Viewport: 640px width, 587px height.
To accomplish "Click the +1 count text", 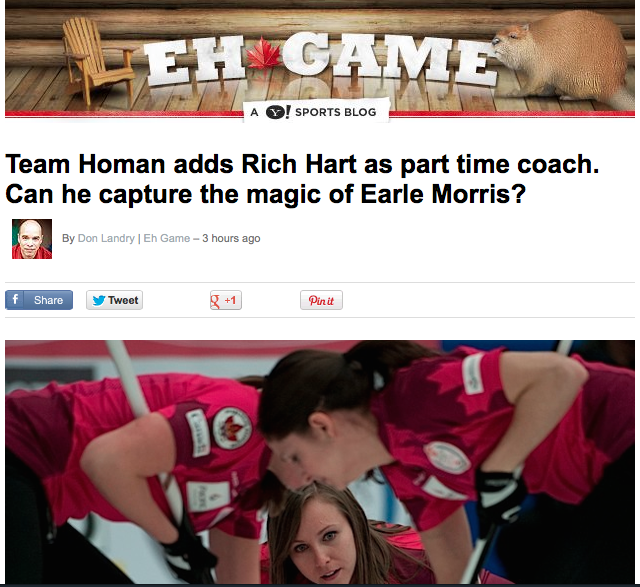I will [231, 300].
